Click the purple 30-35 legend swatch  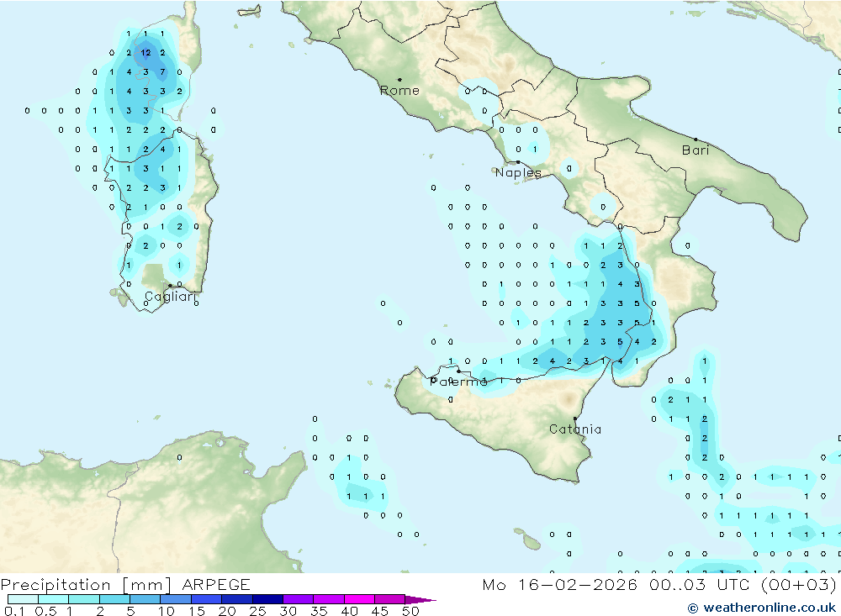tap(299, 599)
